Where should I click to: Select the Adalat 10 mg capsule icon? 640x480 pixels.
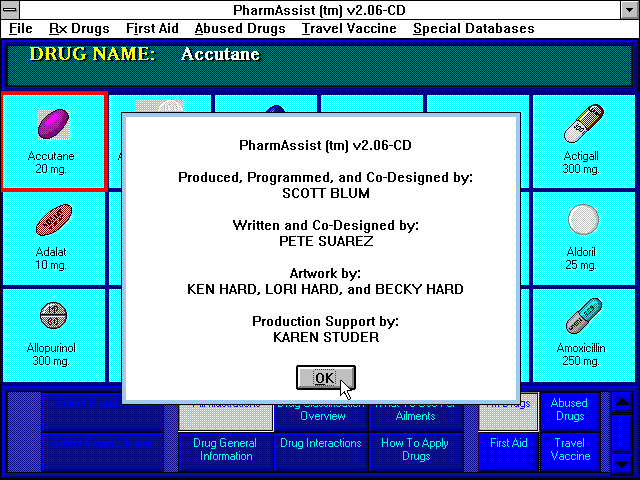[x=53, y=220]
